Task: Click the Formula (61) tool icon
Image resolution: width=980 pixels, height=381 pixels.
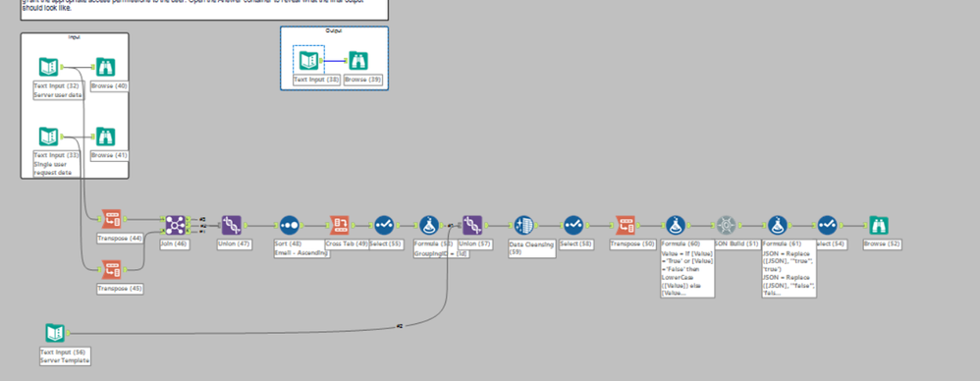Action: 778,225
